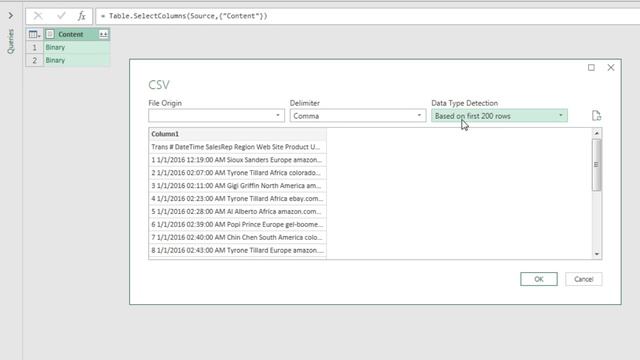Screen dimensions: 640x360
Task: Click the preview vertical scrollbar thumb
Action: point(597,165)
